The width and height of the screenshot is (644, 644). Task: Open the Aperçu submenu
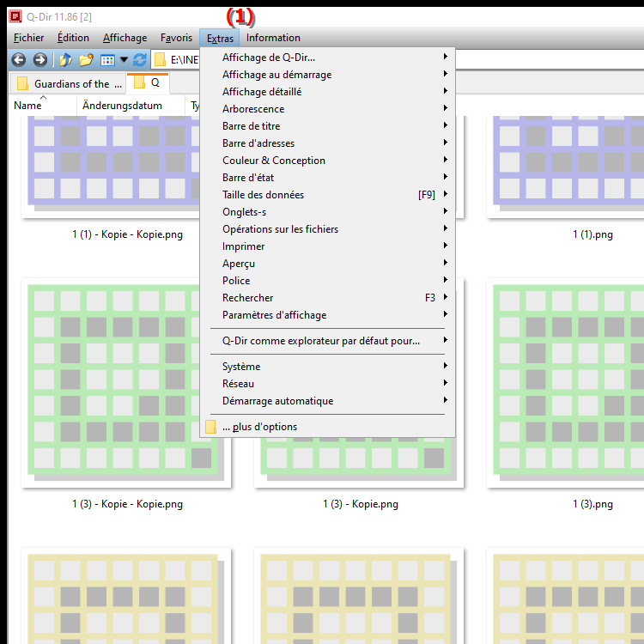[x=327, y=264]
